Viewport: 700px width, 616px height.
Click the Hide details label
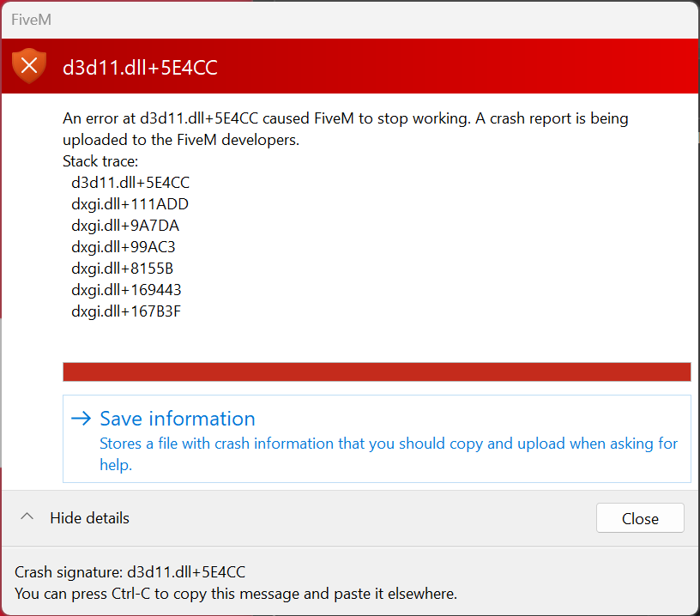[90, 518]
